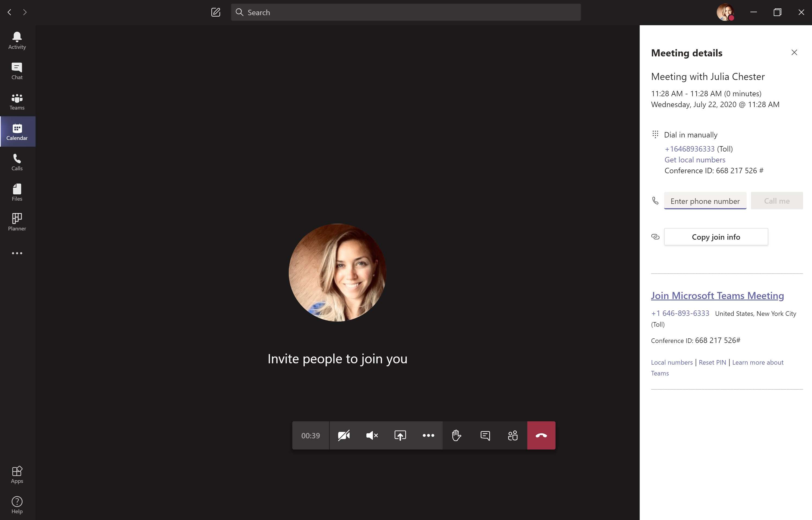Show participants panel
The height and width of the screenshot is (520, 812).
coord(513,435)
